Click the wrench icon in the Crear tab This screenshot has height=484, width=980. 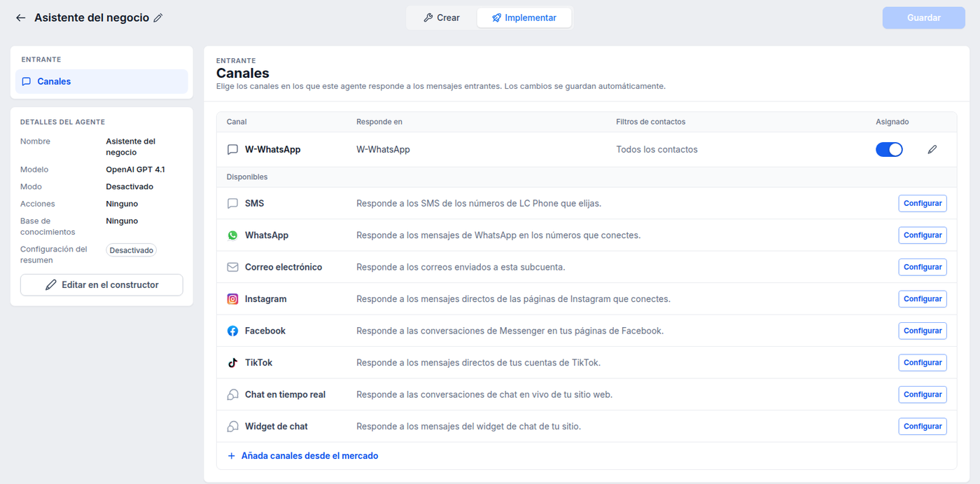tap(428, 18)
